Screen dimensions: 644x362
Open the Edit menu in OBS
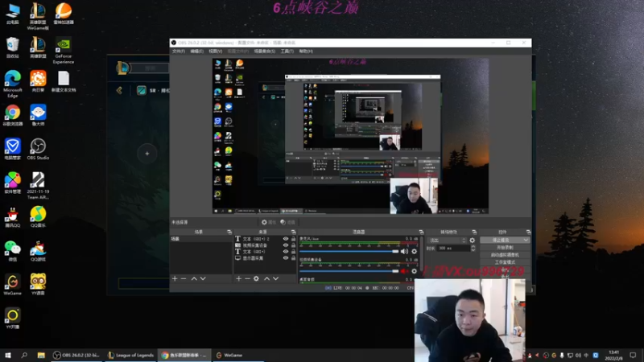[196, 51]
